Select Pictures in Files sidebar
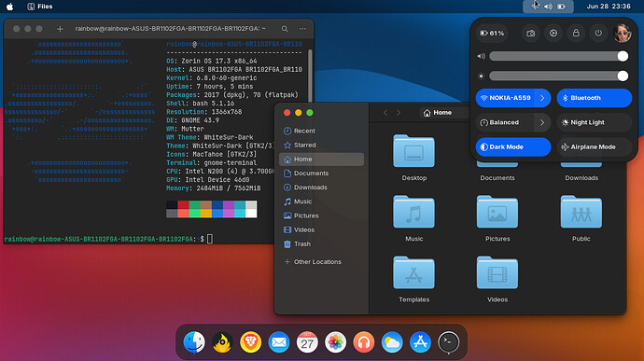 pyautogui.click(x=321, y=215)
